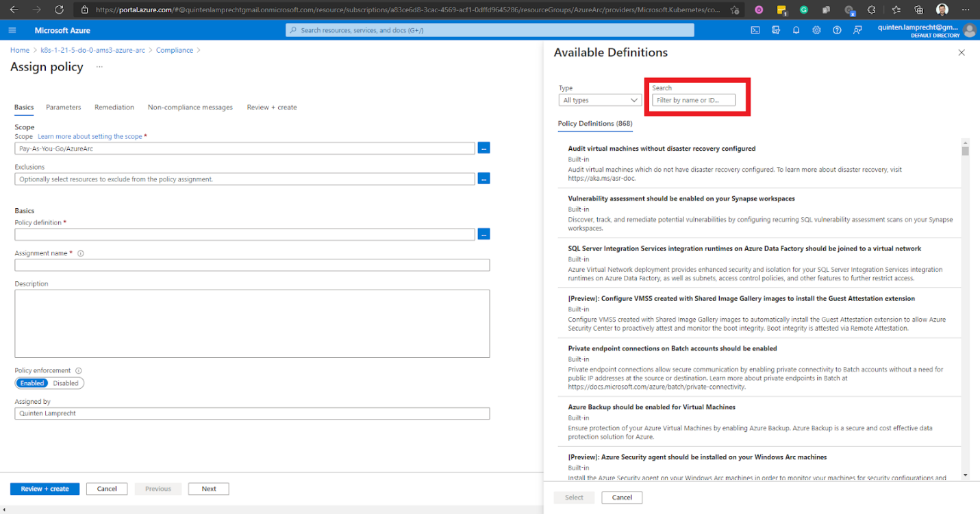Open Directories and subscriptions filter
The height and width of the screenshot is (514, 980).
pos(776,30)
